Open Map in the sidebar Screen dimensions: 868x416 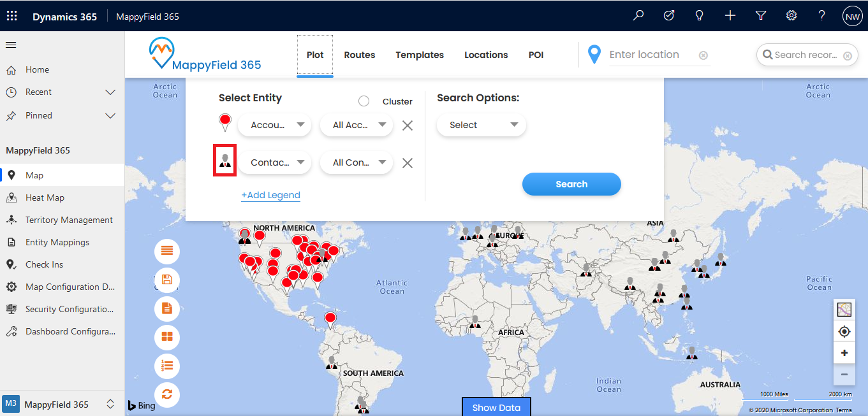(x=62, y=175)
